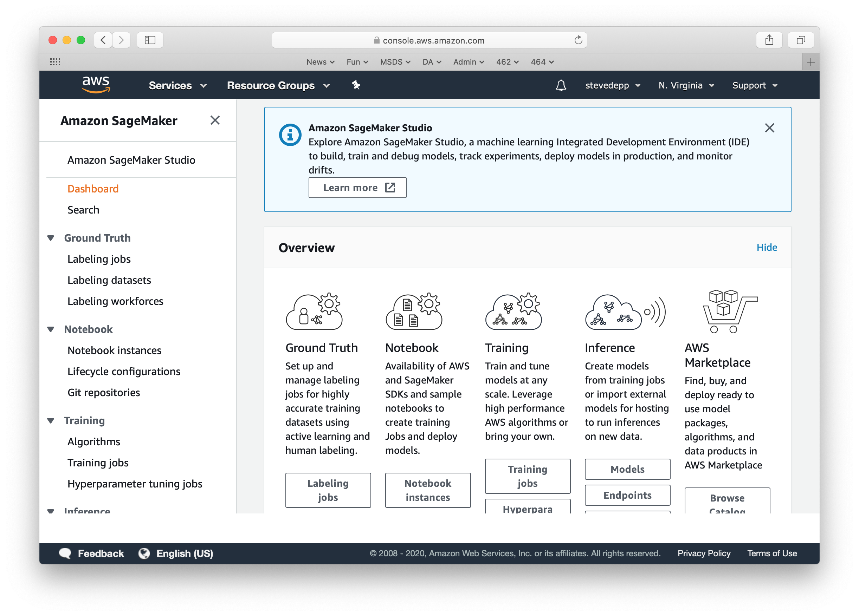Open the Support dropdown menu
859x616 pixels.
pos(755,85)
